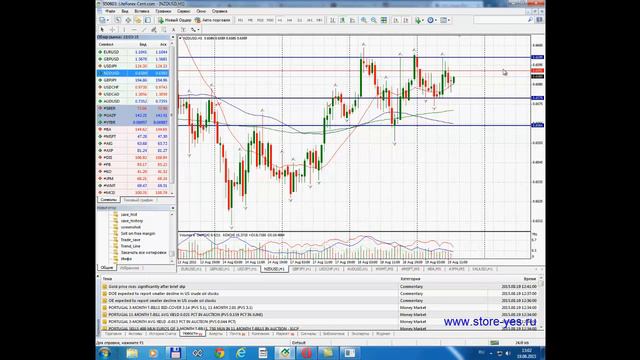Switch to the Торговля terminal tab

(x=113, y=333)
